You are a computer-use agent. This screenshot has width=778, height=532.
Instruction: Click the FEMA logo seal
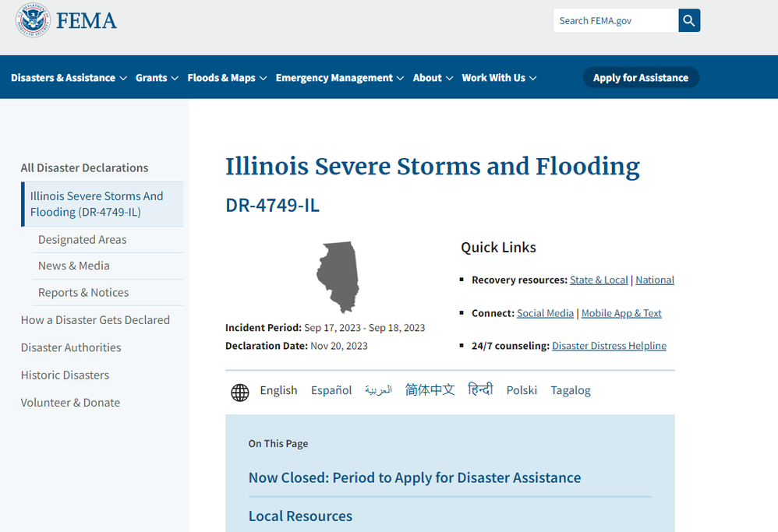(33, 20)
